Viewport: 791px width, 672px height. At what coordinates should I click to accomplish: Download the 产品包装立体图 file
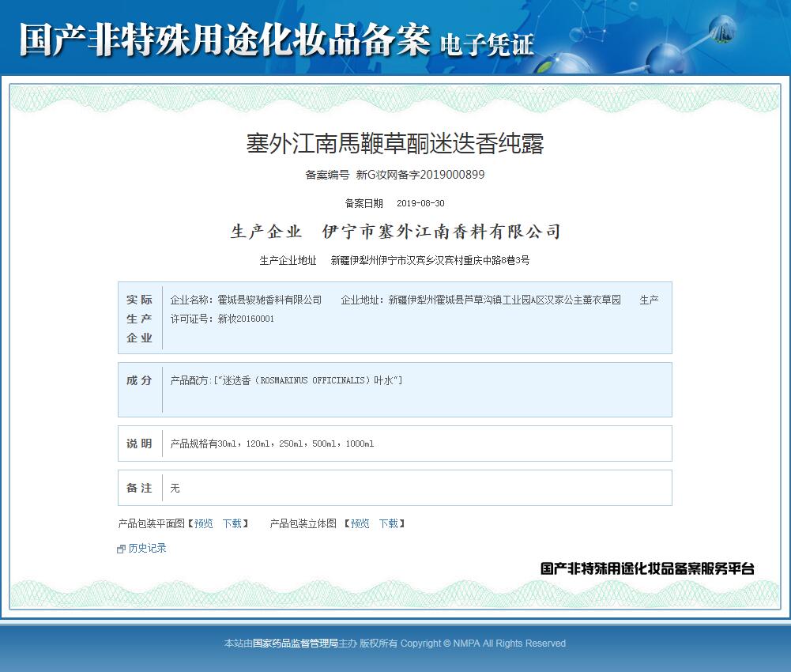389,523
